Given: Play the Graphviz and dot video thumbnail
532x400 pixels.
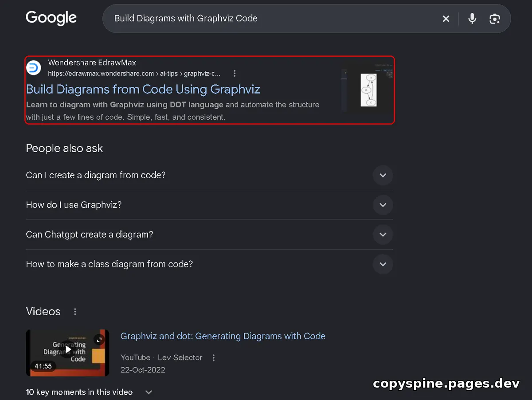Looking at the screenshot, I should [67, 353].
